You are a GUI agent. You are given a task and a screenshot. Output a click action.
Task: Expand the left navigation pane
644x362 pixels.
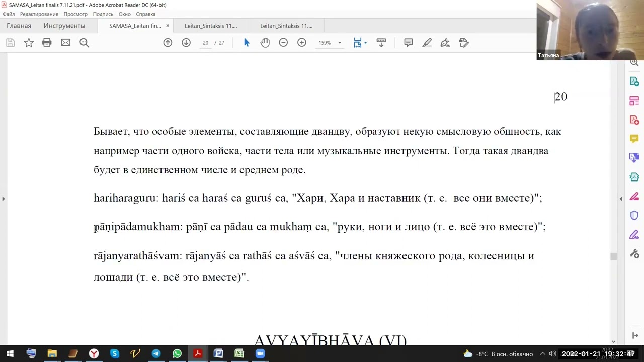(x=4, y=199)
